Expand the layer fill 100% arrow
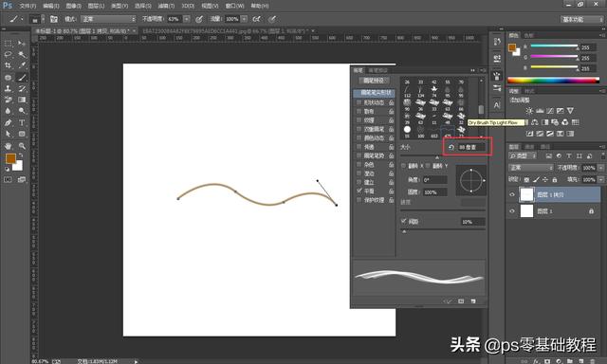Screen dimensions: 607x364 (600, 180)
